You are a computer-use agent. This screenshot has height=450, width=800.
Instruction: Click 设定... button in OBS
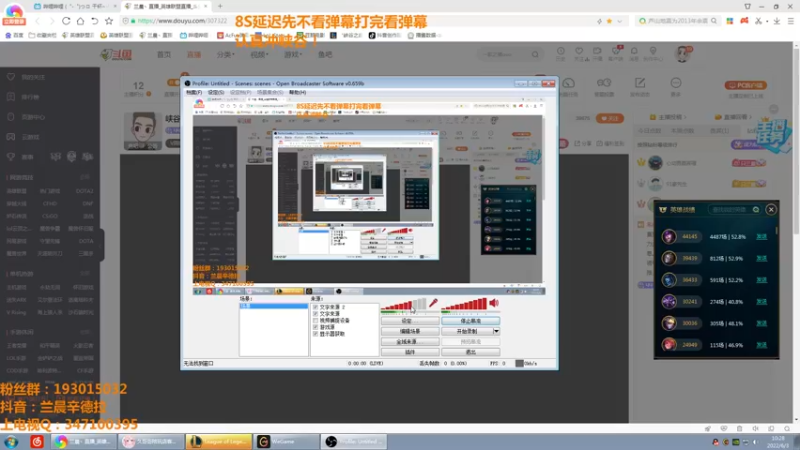point(410,321)
